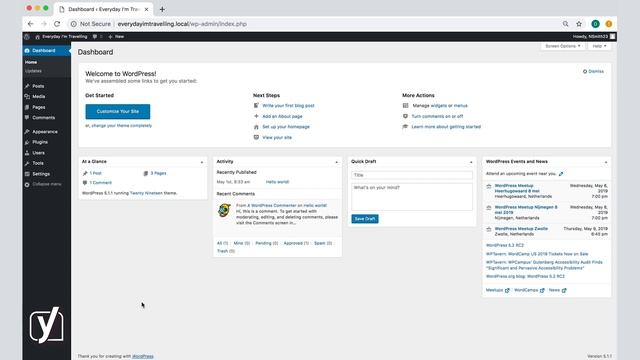640x360 pixels.
Task: Collapse the Quick Draft widget
Action: (471, 162)
